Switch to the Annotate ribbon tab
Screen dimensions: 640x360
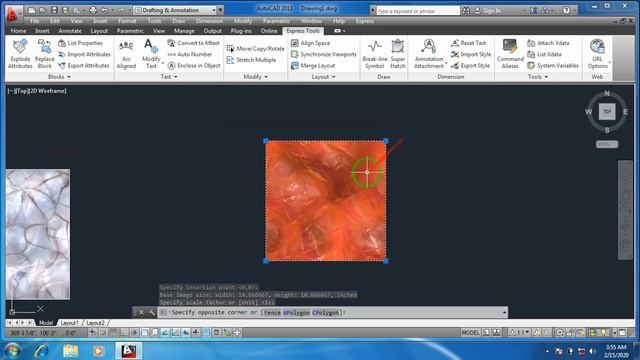tap(70, 31)
